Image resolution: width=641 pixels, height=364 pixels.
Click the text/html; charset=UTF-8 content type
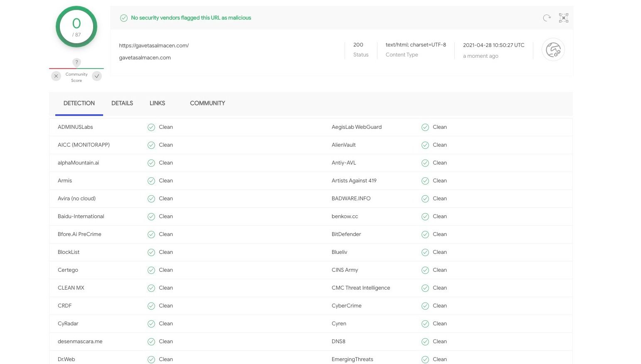coord(416,45)
